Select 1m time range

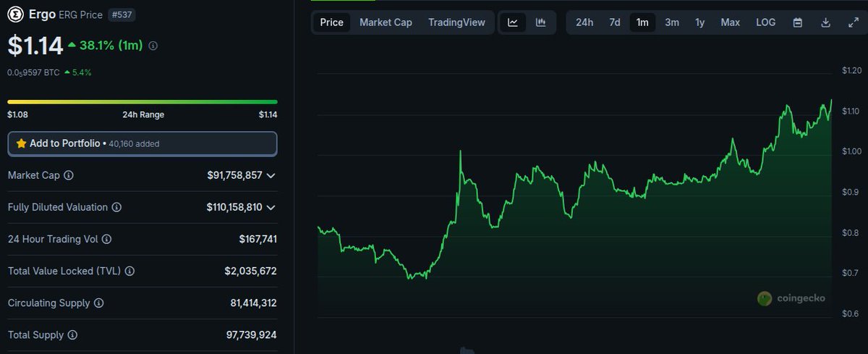coord(642,22)
